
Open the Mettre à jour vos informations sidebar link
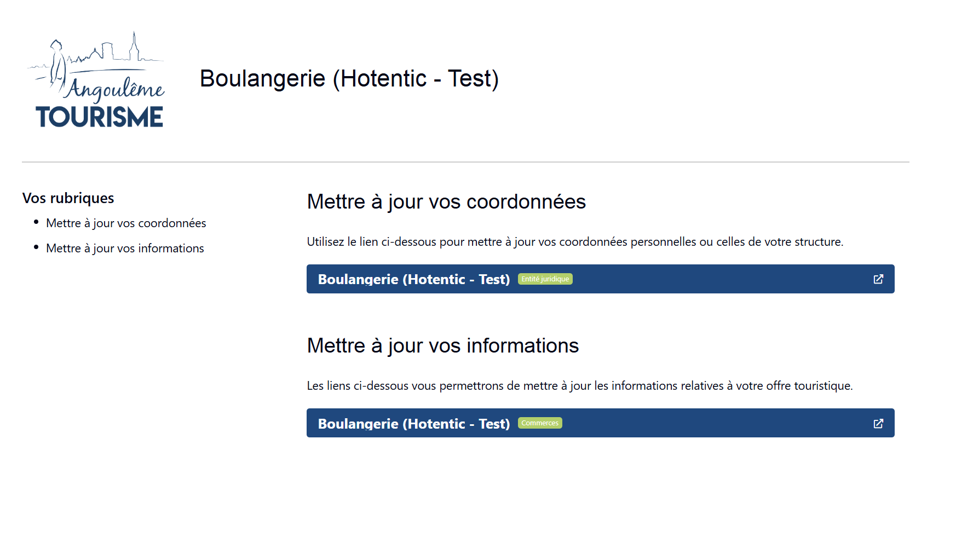click(124, 247)
